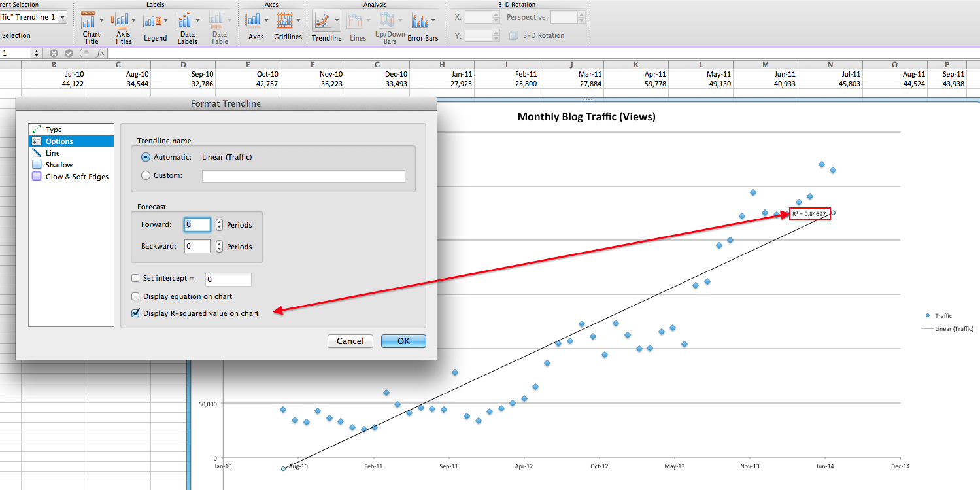
Task: Click the Feb-11 x-axis label on chart
Action: [373, 467]
